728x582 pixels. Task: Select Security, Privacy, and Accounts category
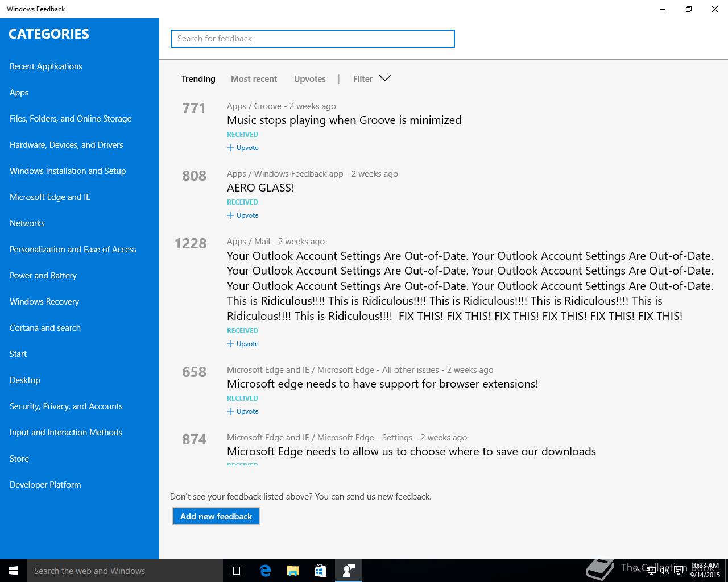tap(66, 406)
